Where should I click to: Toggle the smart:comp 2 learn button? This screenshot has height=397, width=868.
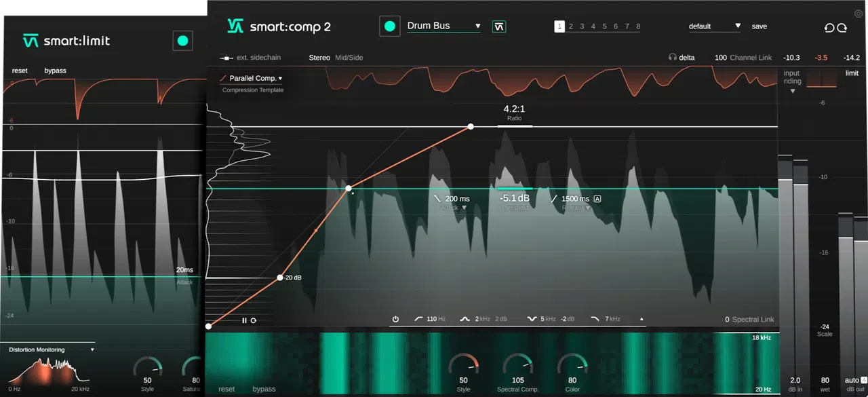tap(390, 26)
